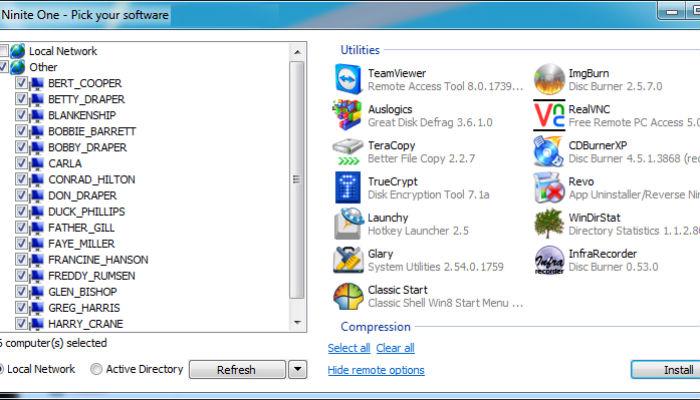The width and height of the screenshot is (700, 400).
Task: Select the Auslogics Disk Defrag icon
Action: [347, 115]
